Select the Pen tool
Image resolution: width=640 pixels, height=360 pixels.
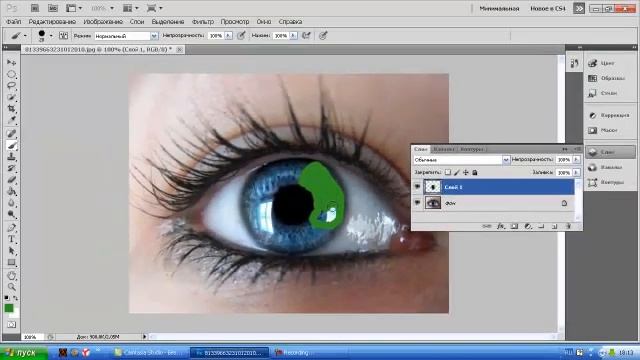[x=11, y=228]
